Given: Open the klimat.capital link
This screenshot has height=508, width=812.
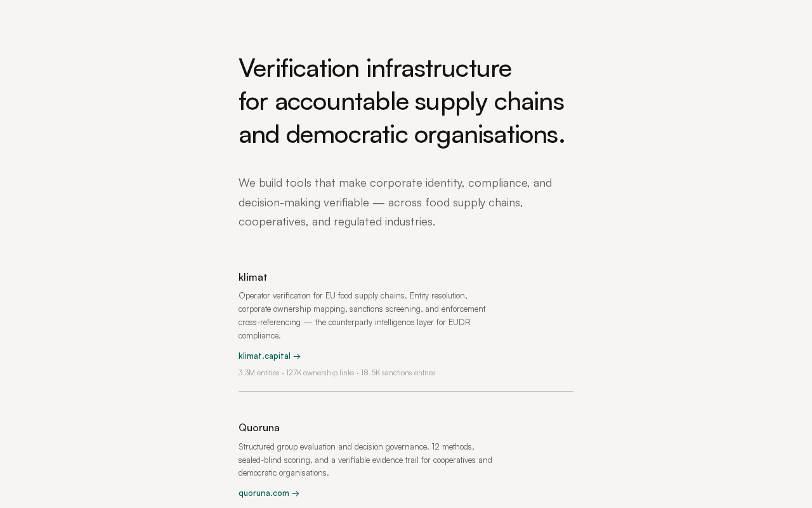Looking at the screenshot, I should coord(265,356).
